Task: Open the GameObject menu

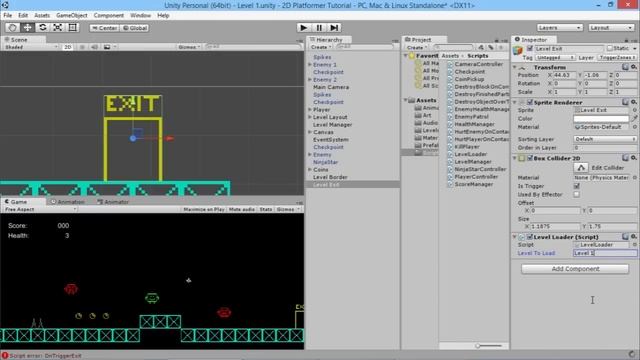Action: 72,15
